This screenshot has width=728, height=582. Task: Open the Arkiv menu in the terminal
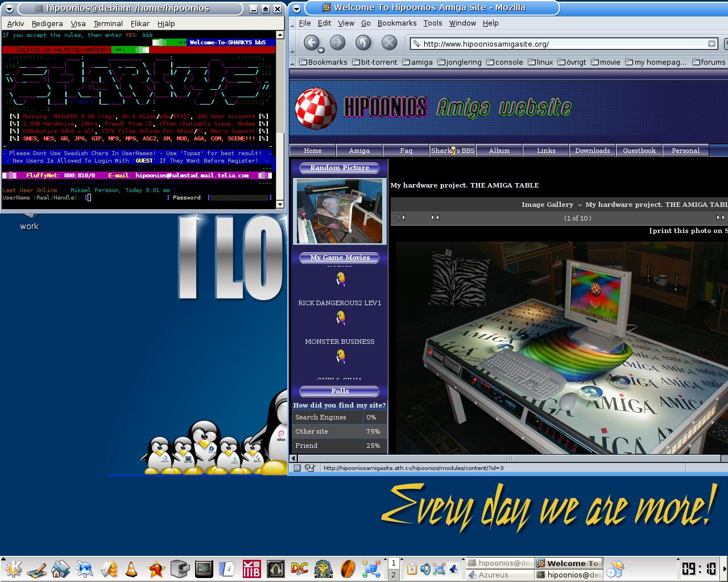[15, 23]
